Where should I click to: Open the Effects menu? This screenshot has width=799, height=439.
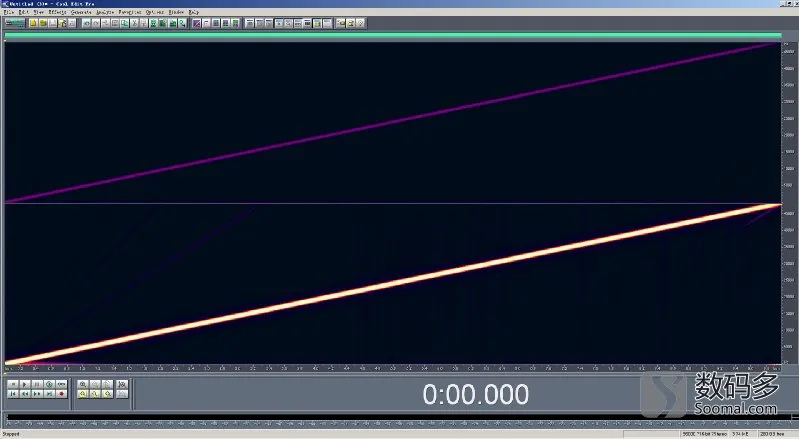(x=57, y=12)
